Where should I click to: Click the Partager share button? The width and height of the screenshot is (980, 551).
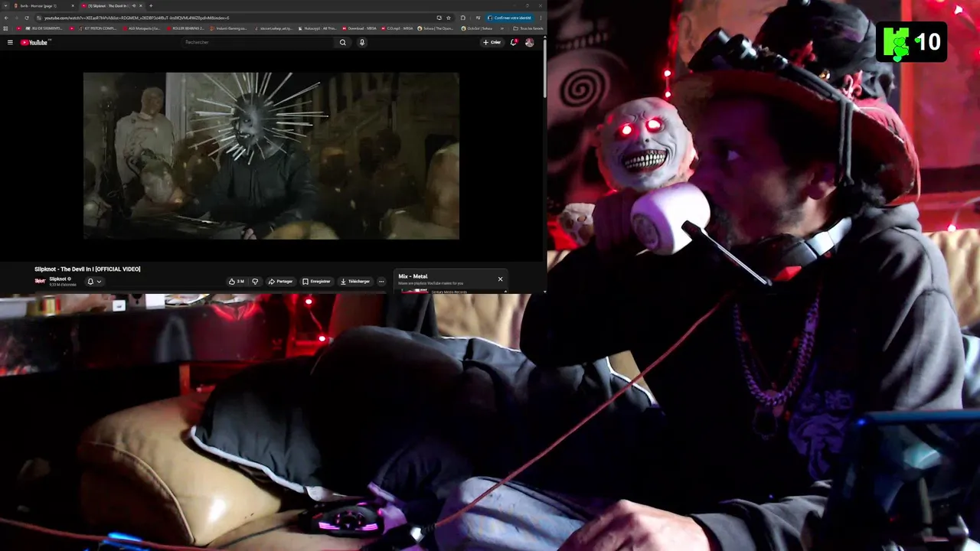point(280,281)
